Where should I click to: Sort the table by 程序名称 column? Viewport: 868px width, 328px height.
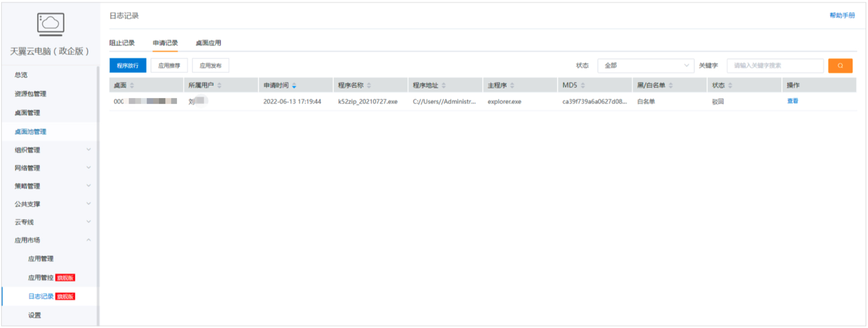(369, 85)
